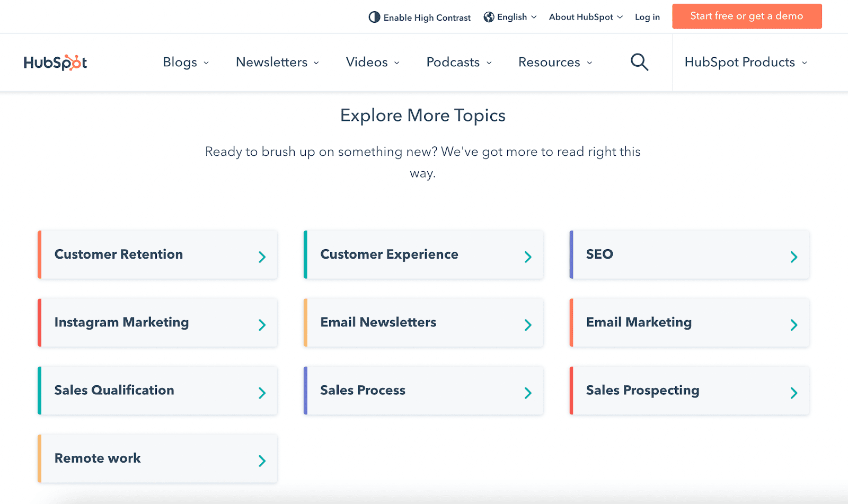Image resolution: width=848 pixels, height=504 pixels.
Task: Open the Email Marketing topic
Action: tap(690, 322)
